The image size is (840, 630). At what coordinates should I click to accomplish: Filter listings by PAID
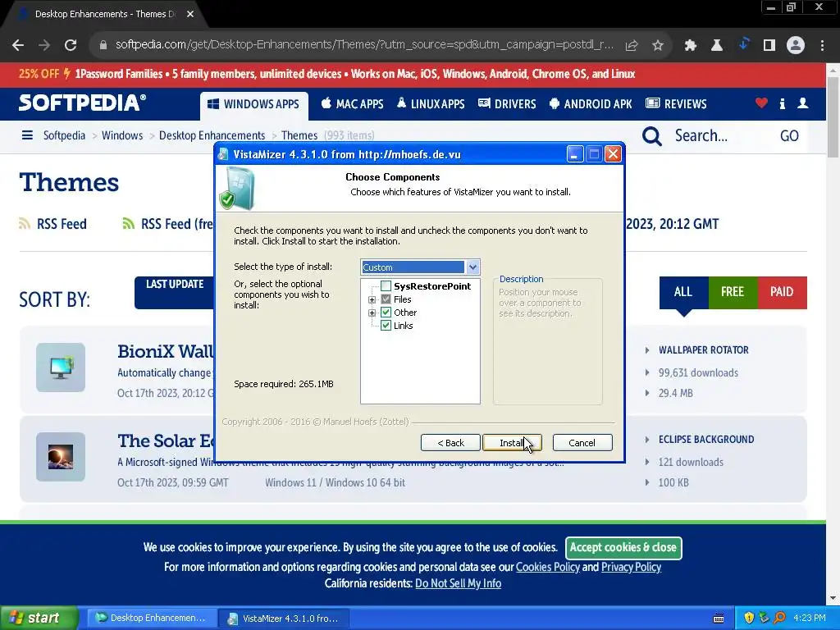(x=782, y=293)
